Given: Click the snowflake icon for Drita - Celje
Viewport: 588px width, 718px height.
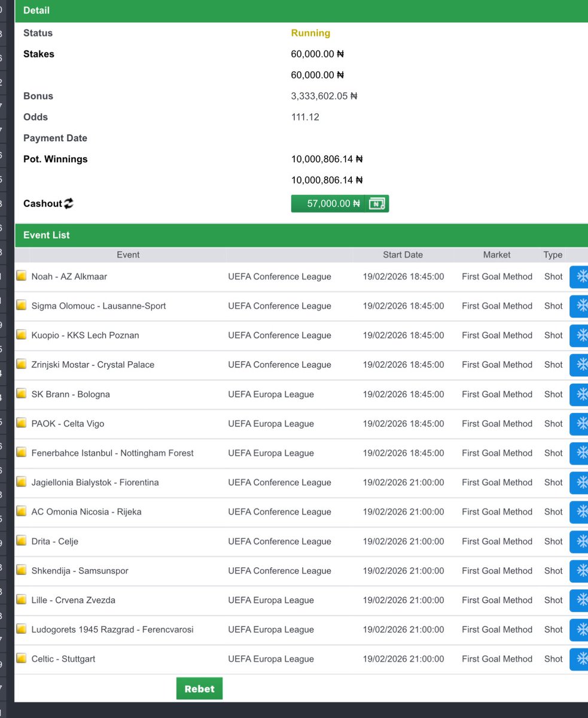Looking at the screenshot, I should pos(581,541).
